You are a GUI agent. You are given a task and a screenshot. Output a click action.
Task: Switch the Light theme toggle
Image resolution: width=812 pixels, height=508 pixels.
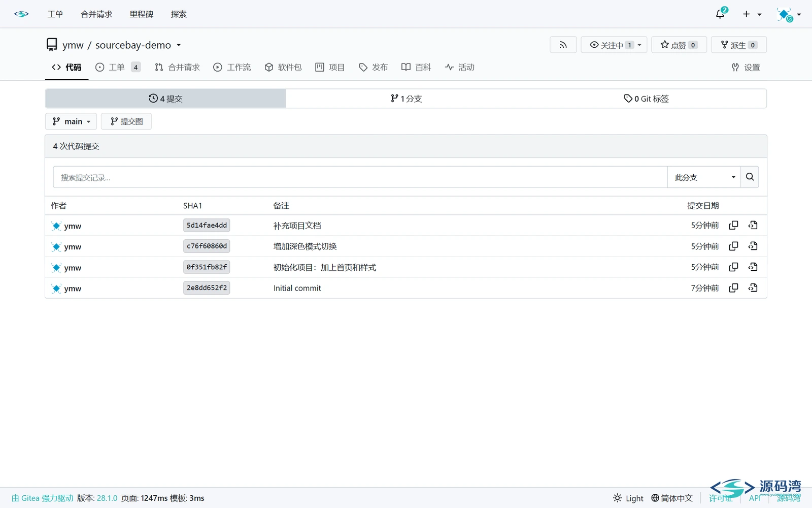628,498
